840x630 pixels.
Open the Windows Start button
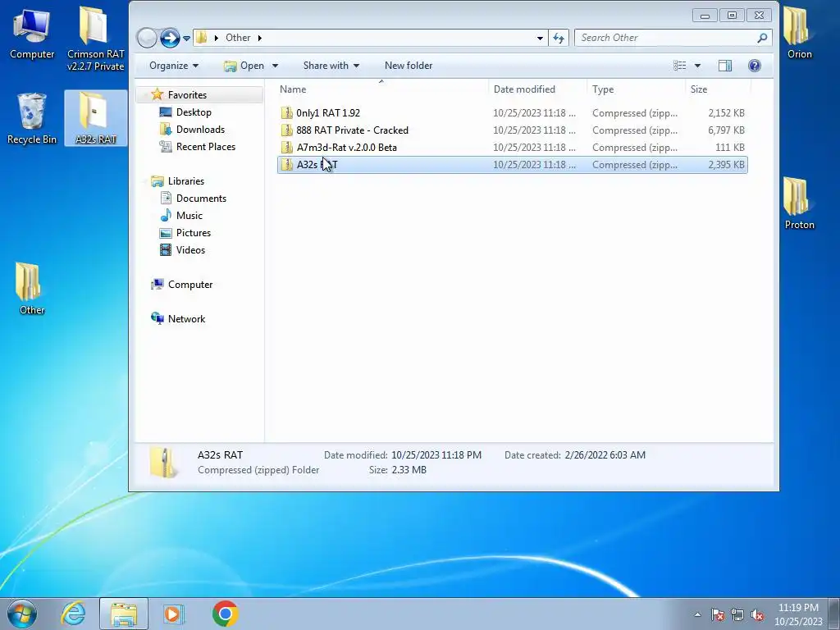pyautogui.click(x=22, y=614)
